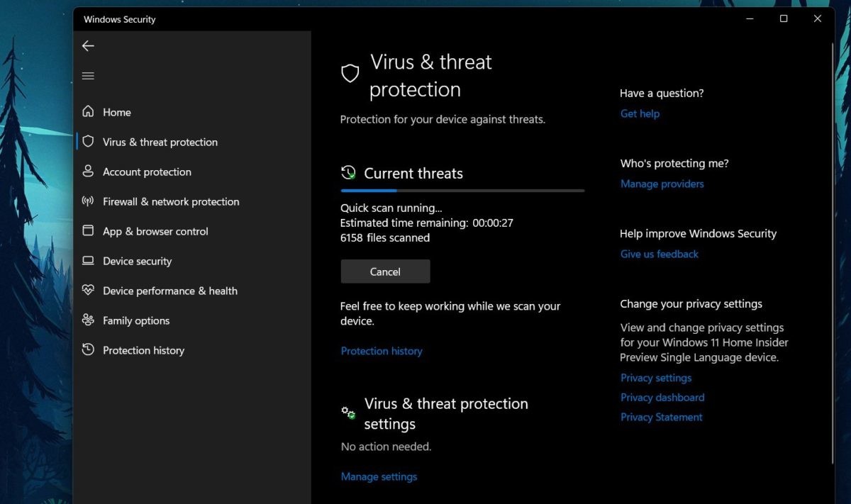This screenshot has width=851, height=504.
Task: Click 'Have a question?' heading
Action: tap(662, 93)
